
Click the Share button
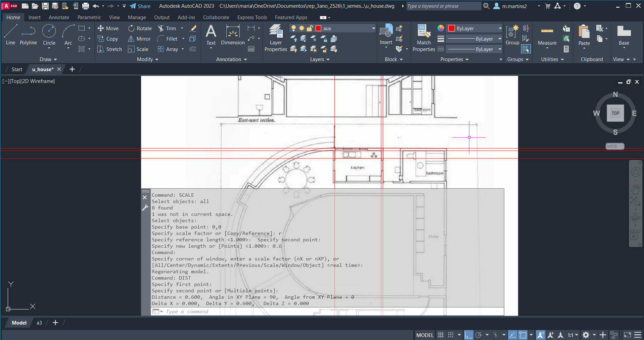tap(140, 6)
